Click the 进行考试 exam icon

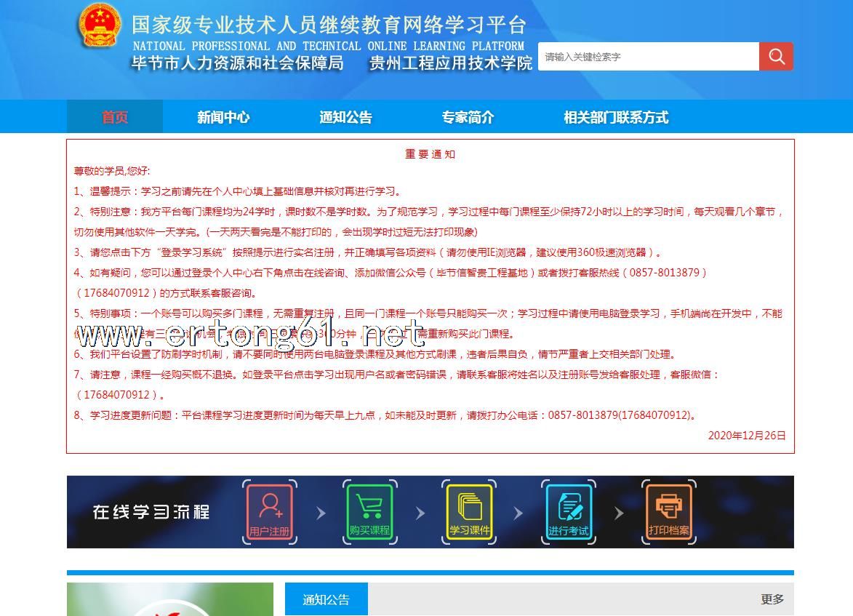[569, 512]
